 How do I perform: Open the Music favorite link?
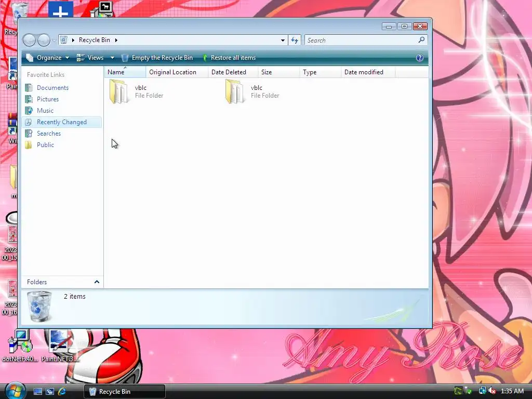pos(45,111)
